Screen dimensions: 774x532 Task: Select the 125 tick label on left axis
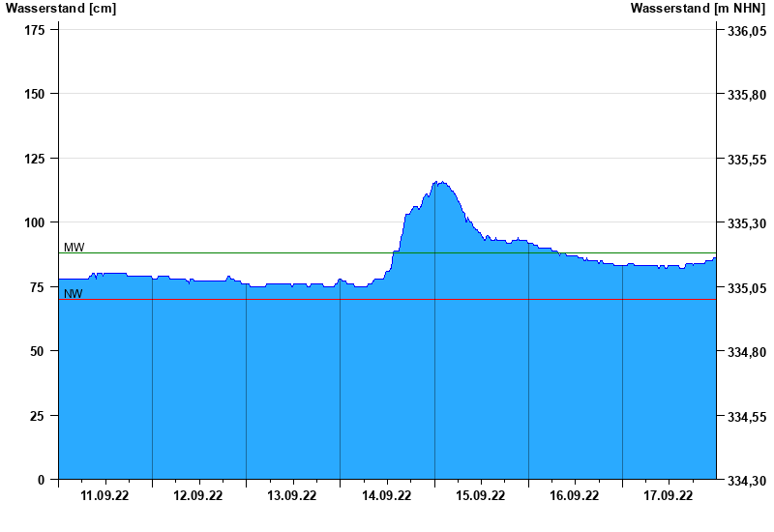pyautogui.click(x=35, y=159)
